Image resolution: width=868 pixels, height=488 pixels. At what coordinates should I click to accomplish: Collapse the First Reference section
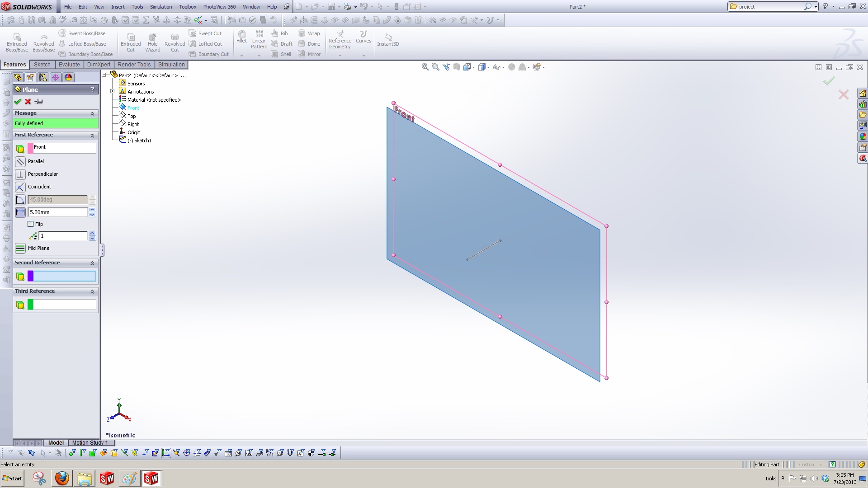[x=92, y=135]
